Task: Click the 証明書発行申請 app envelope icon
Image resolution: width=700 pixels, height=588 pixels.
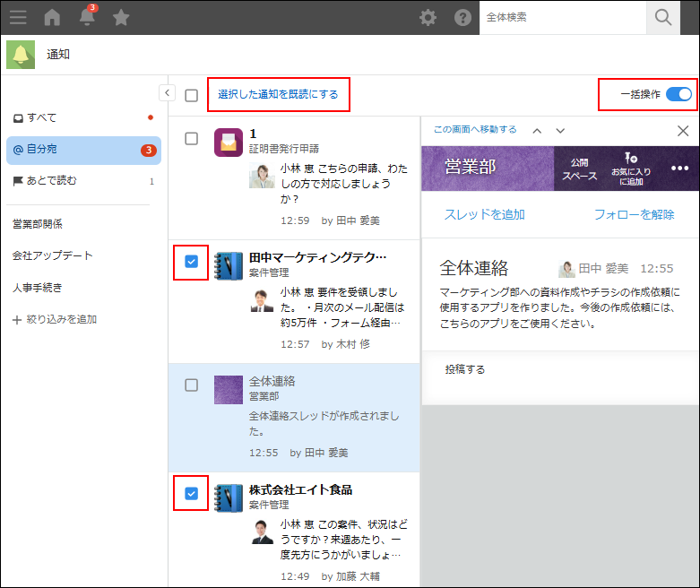Action: [x=229, y=143]
